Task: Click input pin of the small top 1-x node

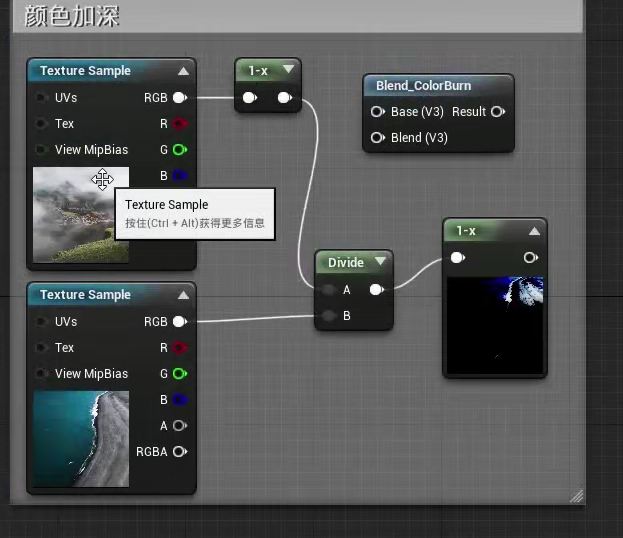Action: click(250, 98)
